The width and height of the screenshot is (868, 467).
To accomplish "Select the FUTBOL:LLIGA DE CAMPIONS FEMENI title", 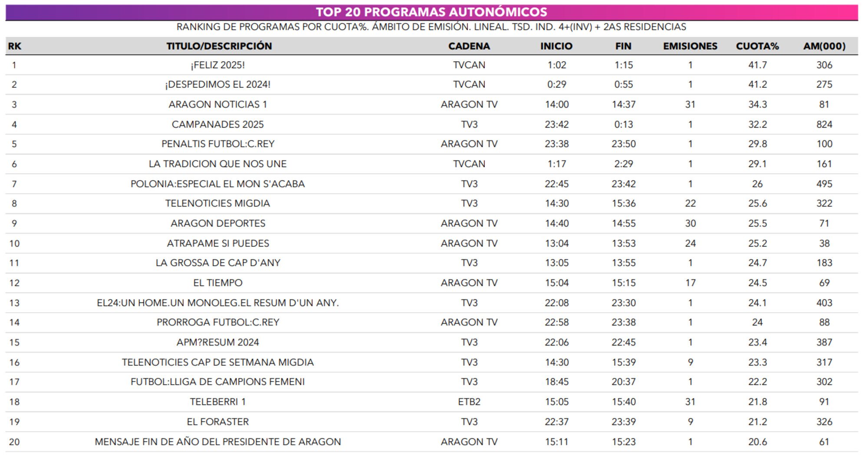I will point(218,382).
